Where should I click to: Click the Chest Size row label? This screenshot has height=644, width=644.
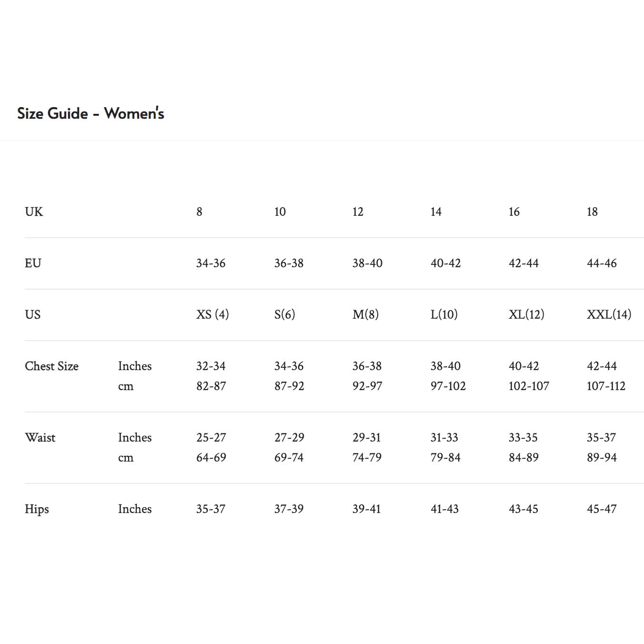tap(51, 366)
